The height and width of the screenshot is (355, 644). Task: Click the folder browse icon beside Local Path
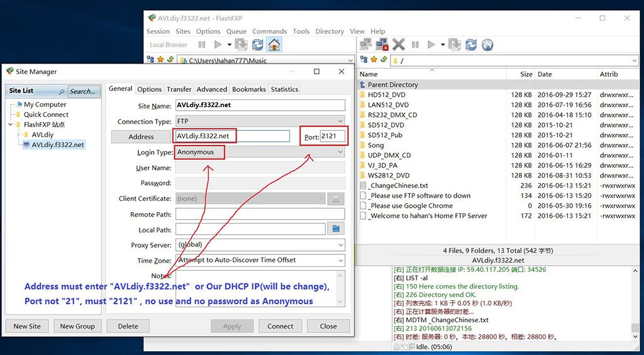tap(336, 229)
